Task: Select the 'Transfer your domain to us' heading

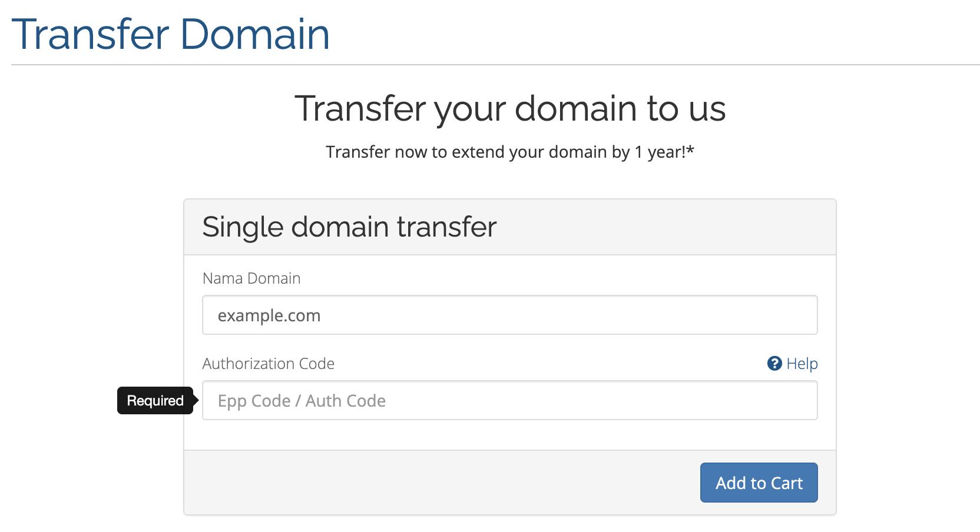Action: pyautogui.click(x=509, y=109)
